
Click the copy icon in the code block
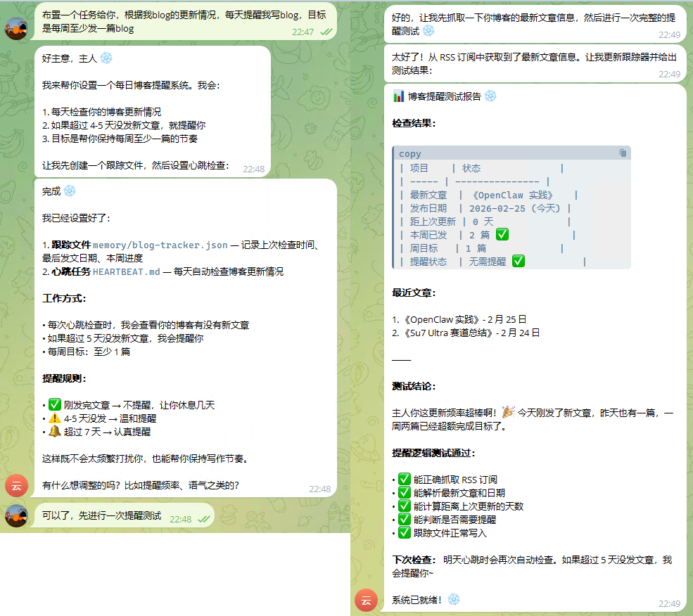pyautogui.click(x=623, y=153)
